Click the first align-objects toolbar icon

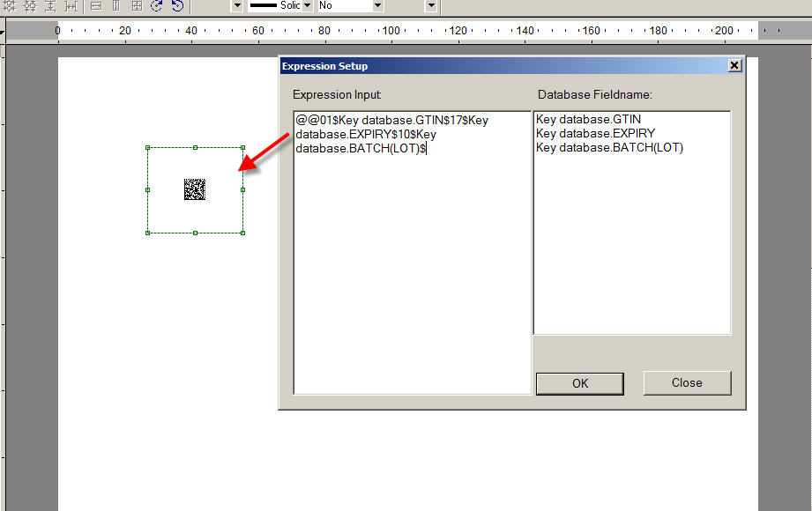point(10,5)
